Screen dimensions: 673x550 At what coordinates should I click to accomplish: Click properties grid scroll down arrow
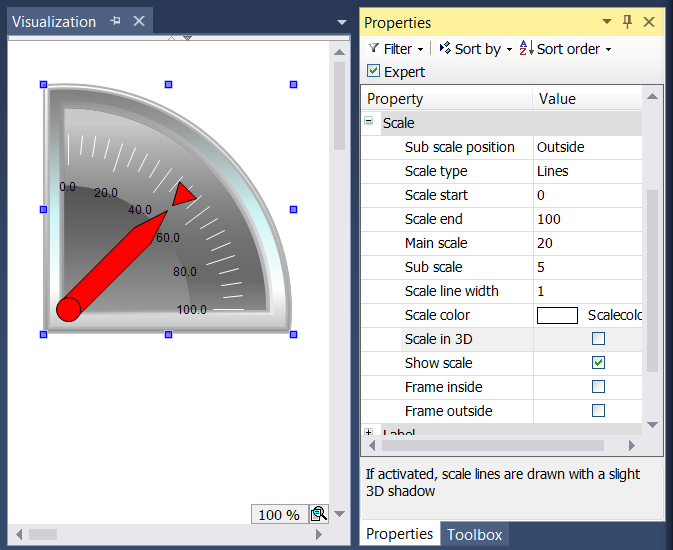pyautogui.click(x=652, y=425)
